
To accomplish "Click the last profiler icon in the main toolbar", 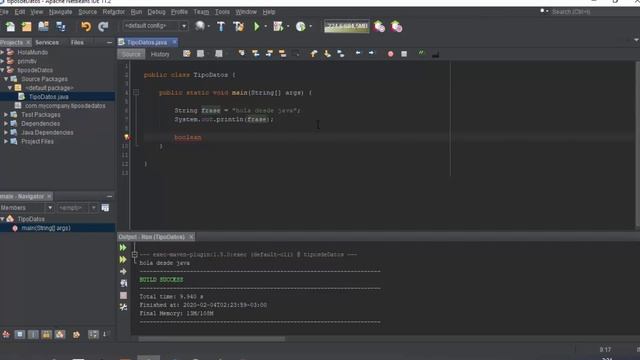I will click(x=396, y=27).
